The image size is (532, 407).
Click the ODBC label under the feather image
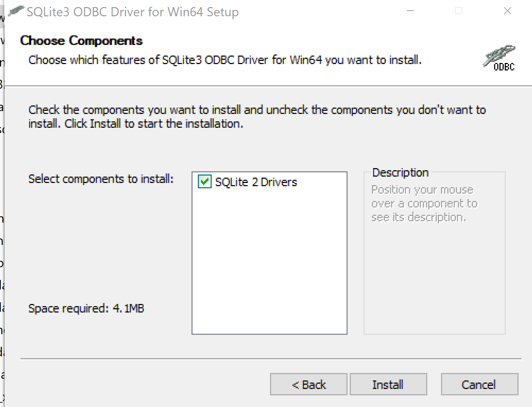click(x=503, y=67)
